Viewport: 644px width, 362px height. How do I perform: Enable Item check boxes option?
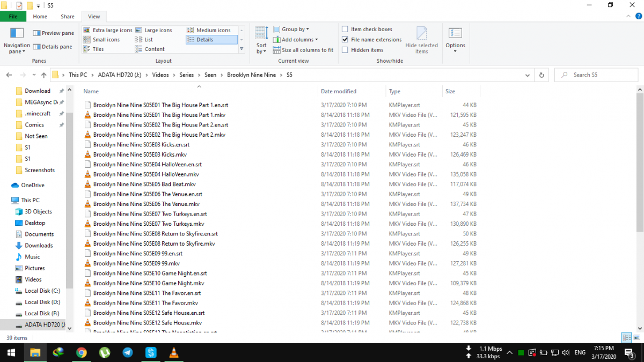click(x=345, y=29)
